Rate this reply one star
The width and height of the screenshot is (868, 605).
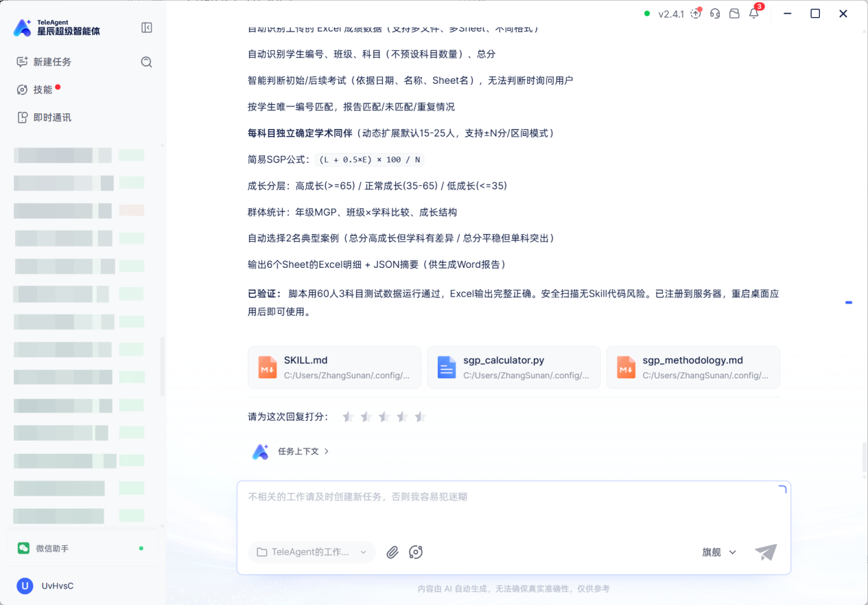pos(348,417)
